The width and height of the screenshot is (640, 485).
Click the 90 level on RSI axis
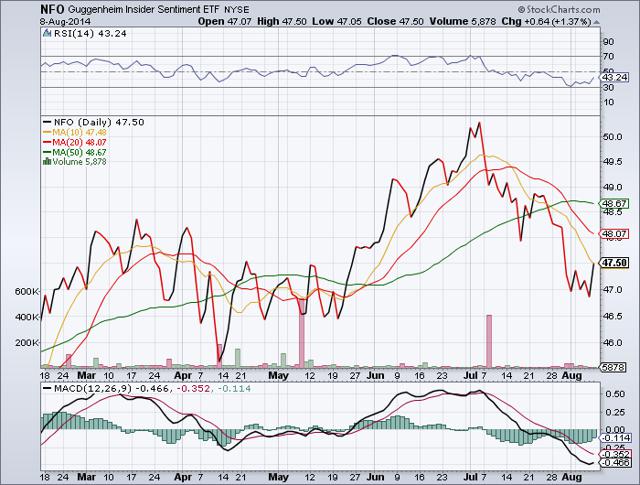click(x=609, y=42)
